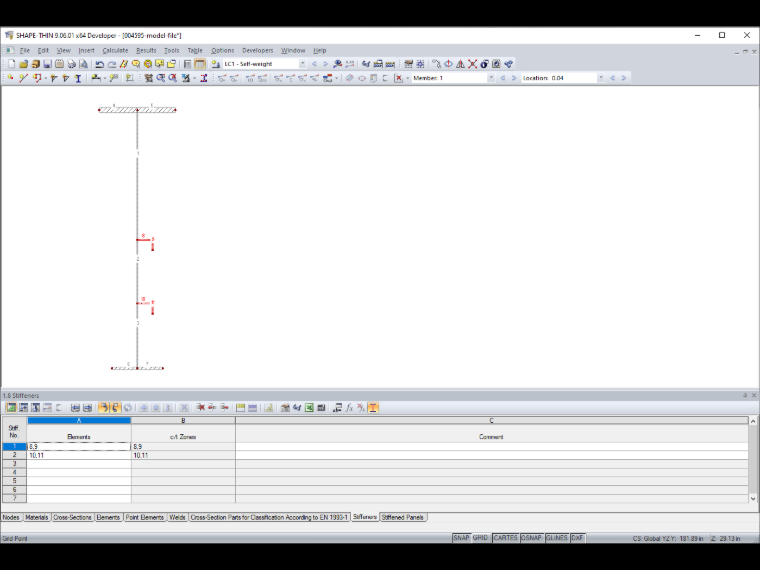Go to next load case with right arrow
The image size is (760, 570).
pyautogui.click(x=325, y=64)
